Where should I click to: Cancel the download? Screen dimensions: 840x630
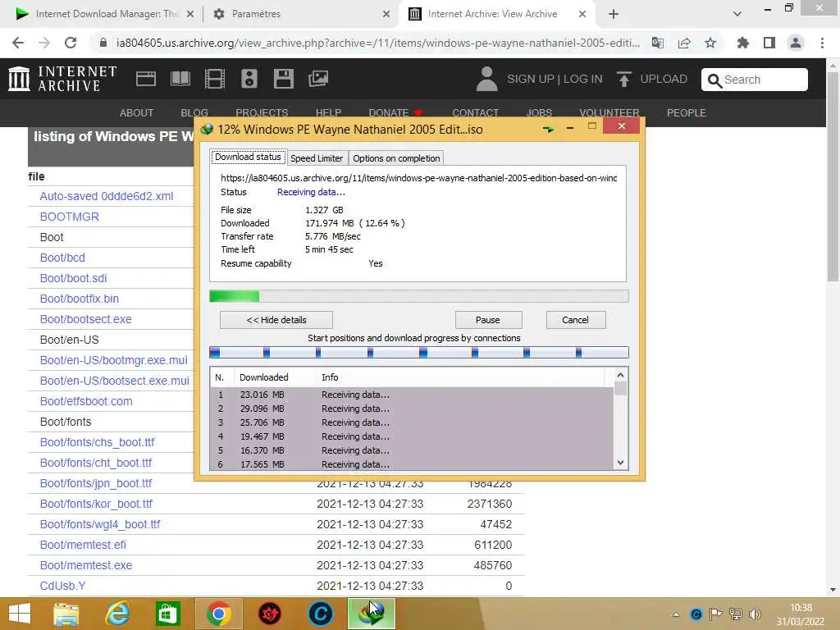click(x=575, y=320)
